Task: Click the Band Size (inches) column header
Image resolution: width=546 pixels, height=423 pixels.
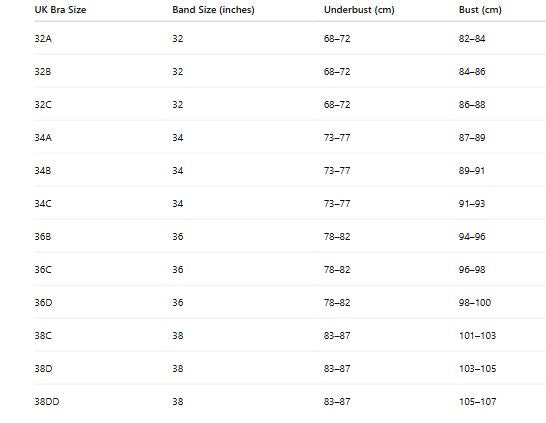Action: coord(213,10)
